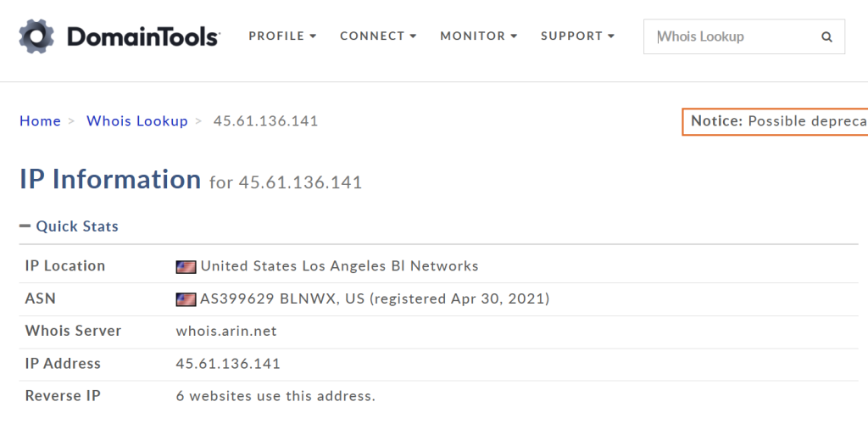Click the IP address in the breadcrumb

(x=265, y=121)
